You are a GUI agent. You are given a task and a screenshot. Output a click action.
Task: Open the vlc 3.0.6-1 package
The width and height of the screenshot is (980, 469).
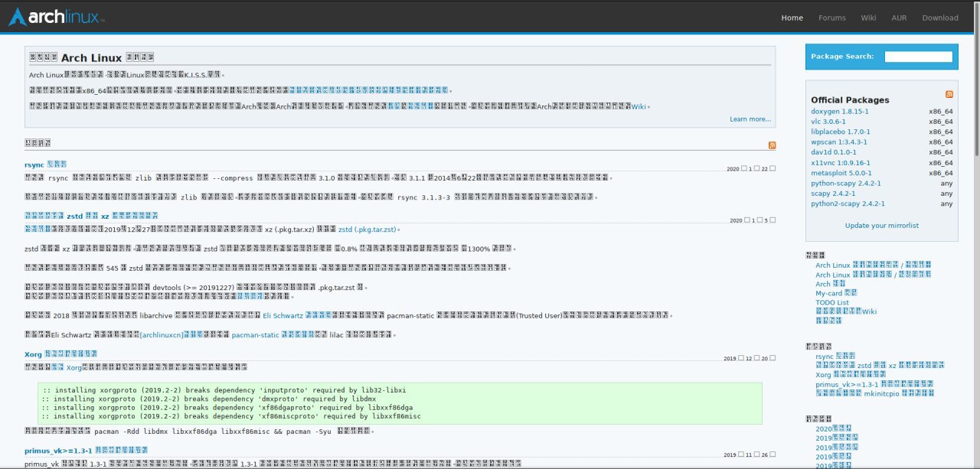pyautogui.click(x=828, y=122)
